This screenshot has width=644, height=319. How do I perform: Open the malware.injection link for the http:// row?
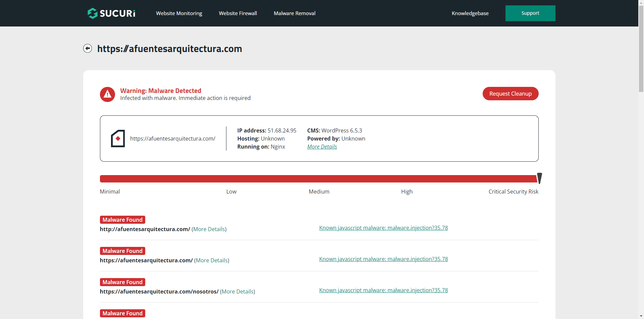383,228
